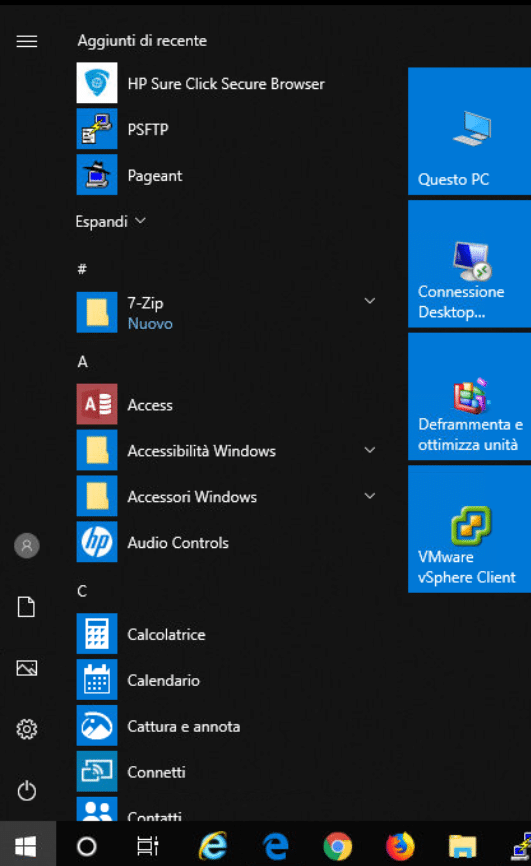The width and height of the screenshot is (531, 866).
Task: Open the Questo PC tile
Action: click(x=469, y=131)
